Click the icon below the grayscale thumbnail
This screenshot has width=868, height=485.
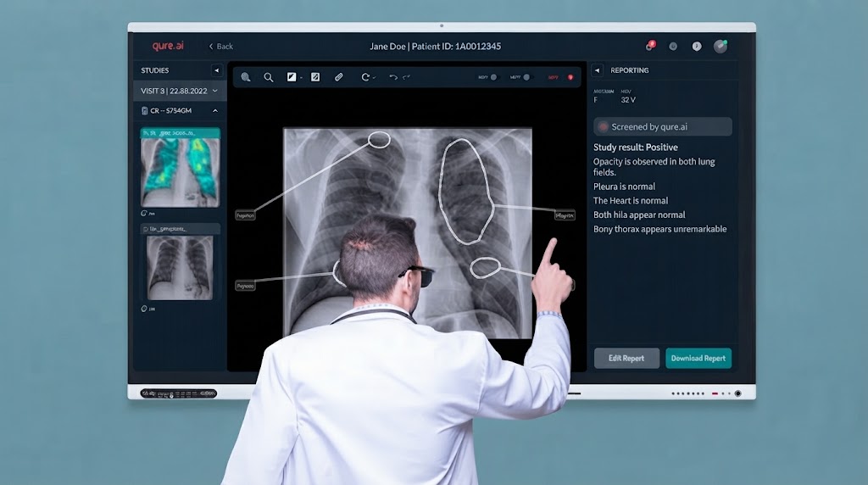pyautogui.click(x=144, y=309)
